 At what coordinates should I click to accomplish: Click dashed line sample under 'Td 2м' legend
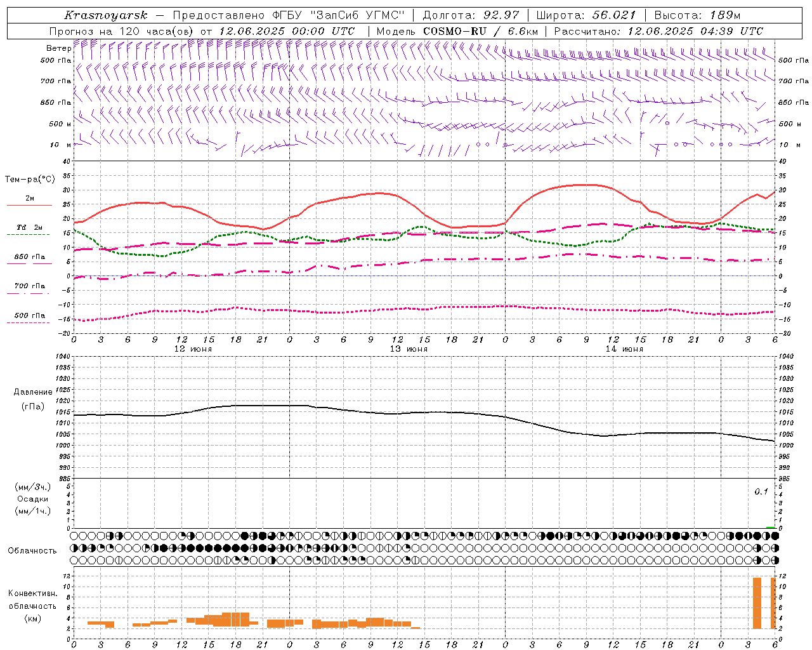click(29, 235)
